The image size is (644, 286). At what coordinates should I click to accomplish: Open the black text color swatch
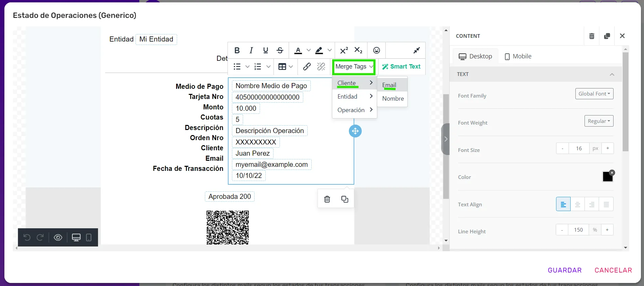607,177
